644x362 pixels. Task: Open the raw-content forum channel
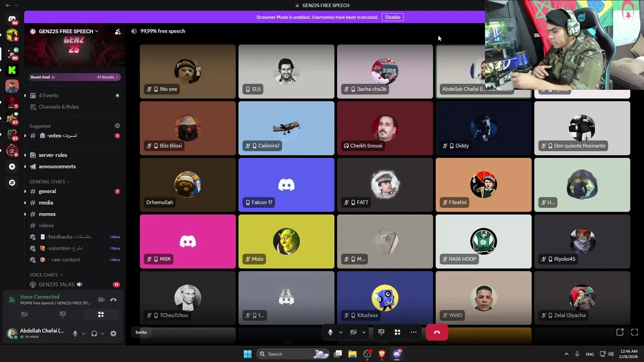(x=74, y=259)
